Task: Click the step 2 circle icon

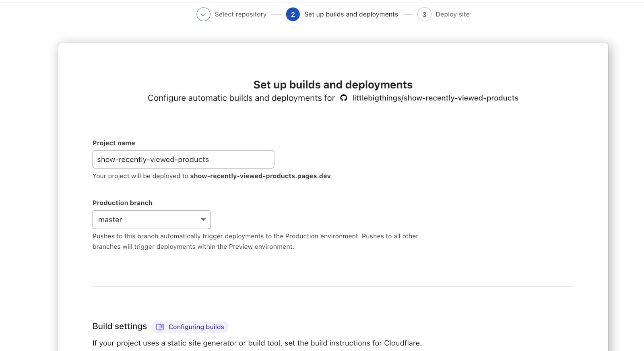Action: [293, 14]
